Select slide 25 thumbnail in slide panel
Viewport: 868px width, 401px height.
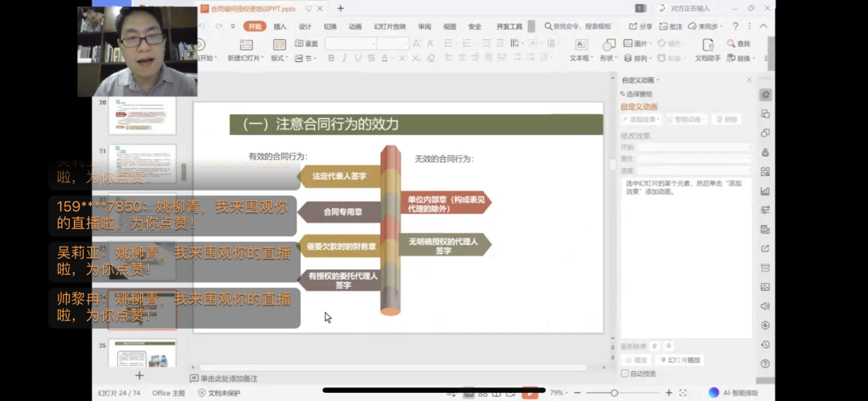(142, 352)
